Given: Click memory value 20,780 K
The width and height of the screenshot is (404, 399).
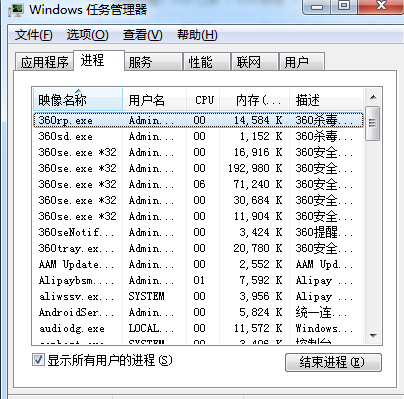Looking at the screenshot, I should (x=258, y=248).
